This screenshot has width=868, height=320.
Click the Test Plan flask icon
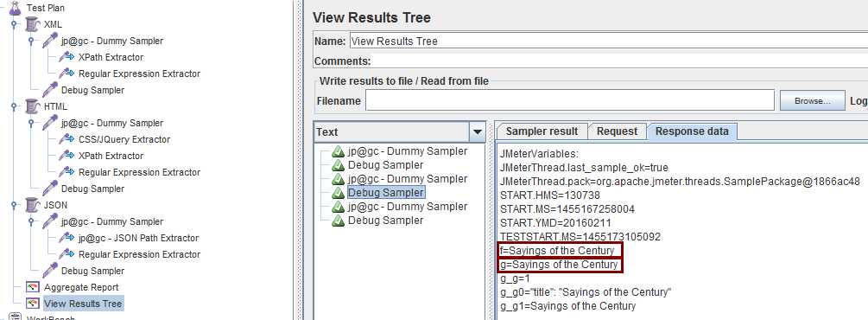[15, 8]
